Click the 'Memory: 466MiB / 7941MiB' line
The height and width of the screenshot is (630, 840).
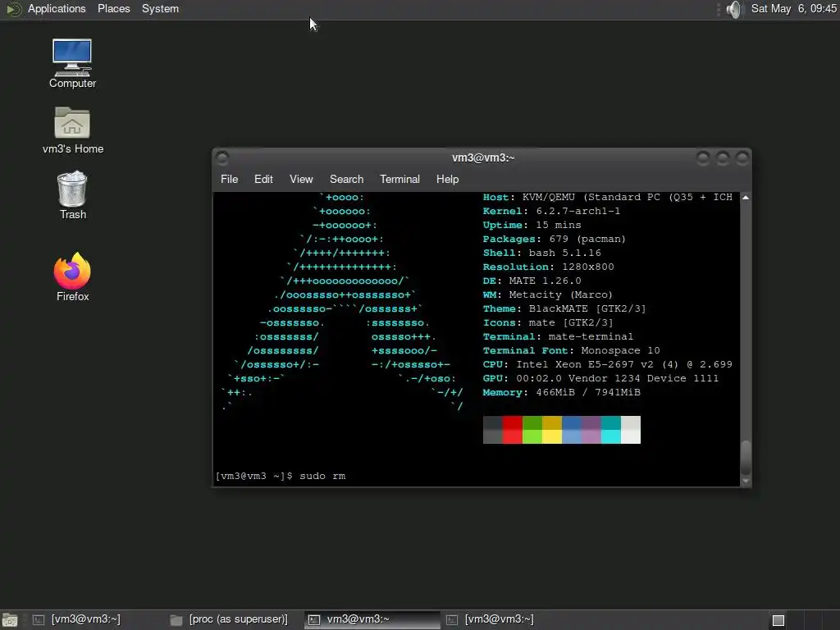[561, 392]
